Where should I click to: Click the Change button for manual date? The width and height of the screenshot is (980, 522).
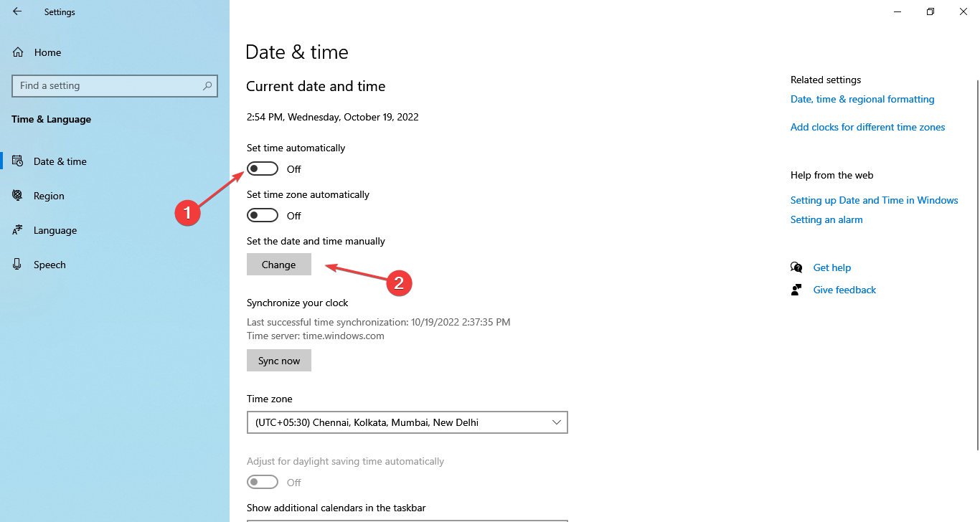279,265
